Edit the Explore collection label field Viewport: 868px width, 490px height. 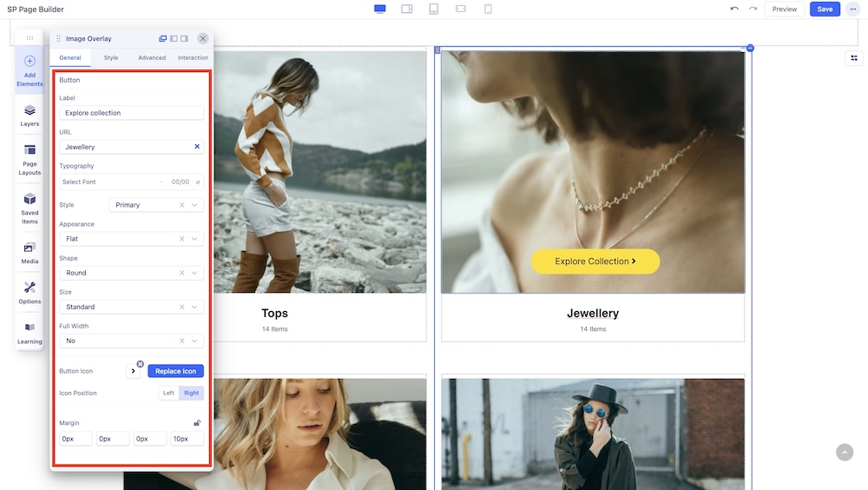tap(131, 113)
